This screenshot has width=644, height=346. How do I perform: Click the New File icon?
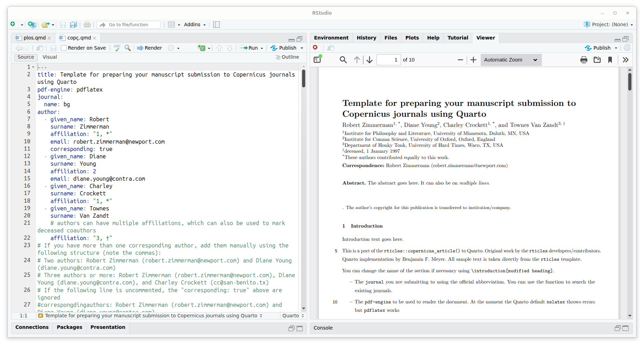(13, 24)
